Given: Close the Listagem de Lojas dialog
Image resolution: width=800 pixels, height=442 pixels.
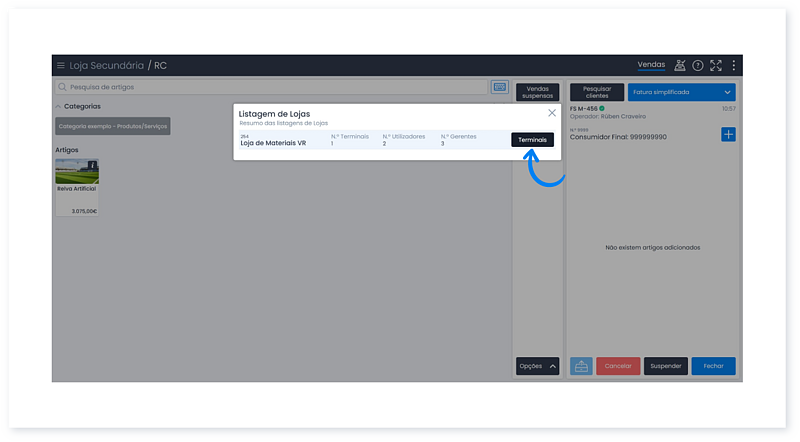Looking at the screenshot, I should point(551,113).
